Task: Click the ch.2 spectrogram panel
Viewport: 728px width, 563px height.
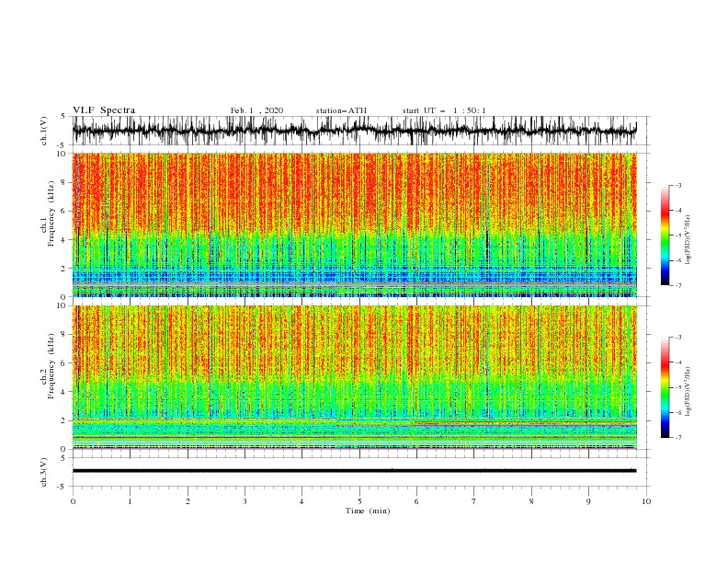Action: click(354, 377)
